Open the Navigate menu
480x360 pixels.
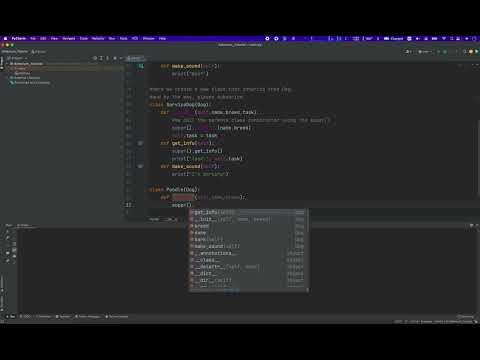pos(69,39)
